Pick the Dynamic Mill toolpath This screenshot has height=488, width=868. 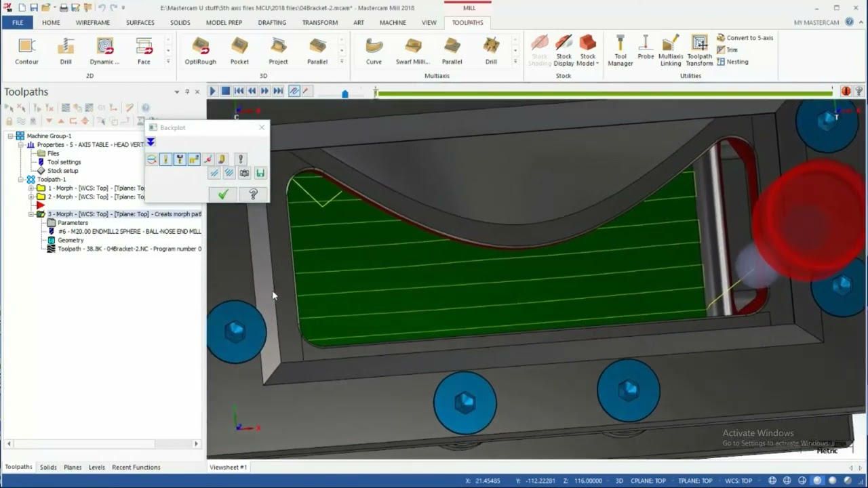[x=104, y=52]
